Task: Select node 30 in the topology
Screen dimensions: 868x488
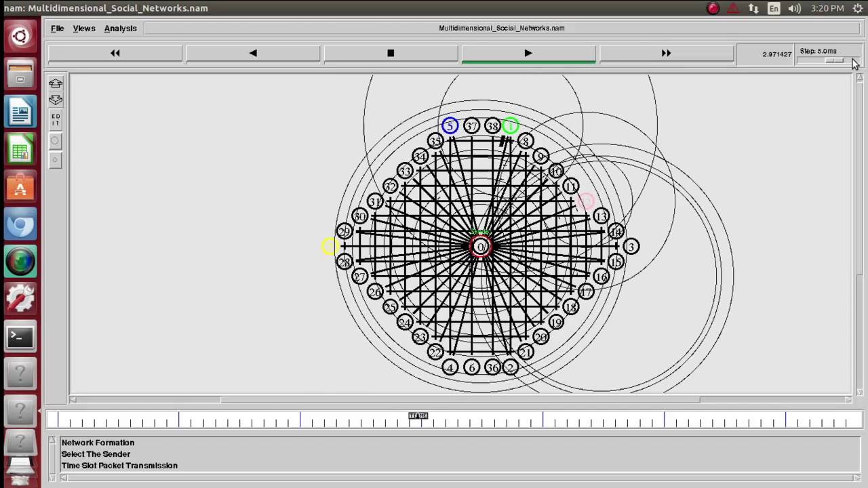Action: click(x=359, y=216)
